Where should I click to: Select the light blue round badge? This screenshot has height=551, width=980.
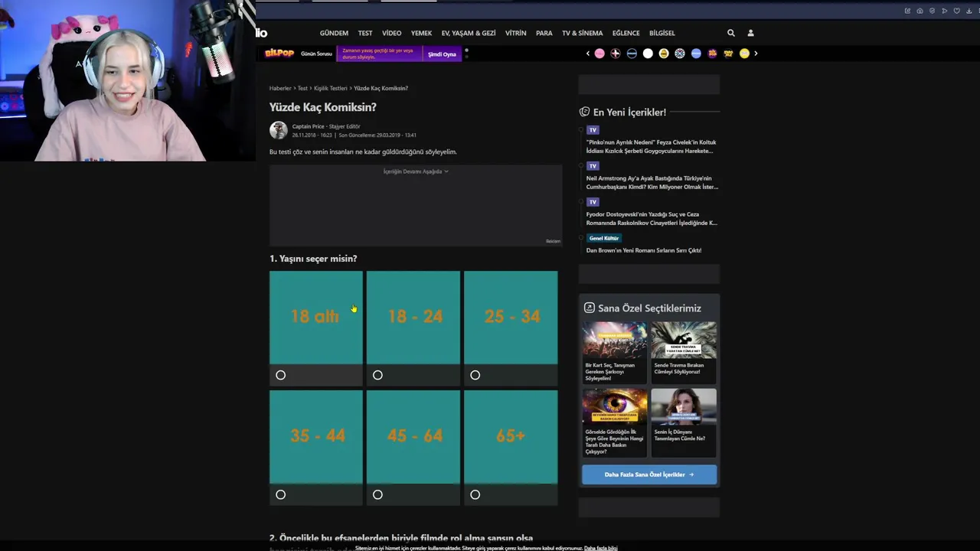tap(696, 54)
